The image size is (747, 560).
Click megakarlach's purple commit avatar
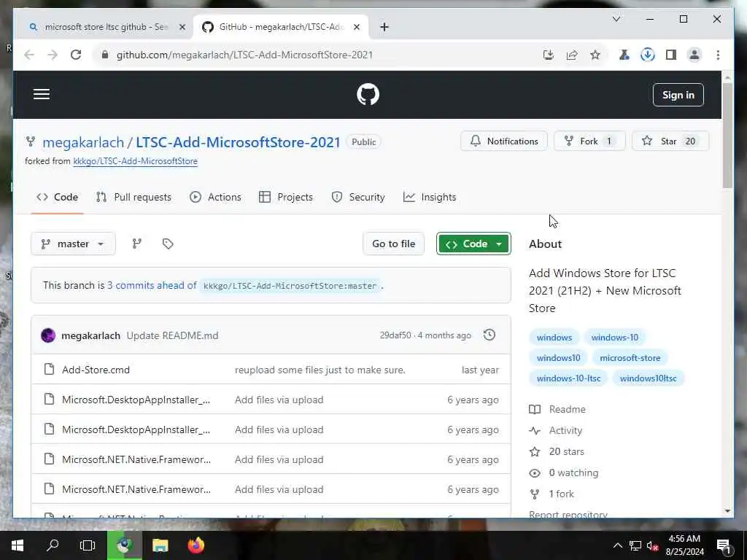[x=48, y=335]
